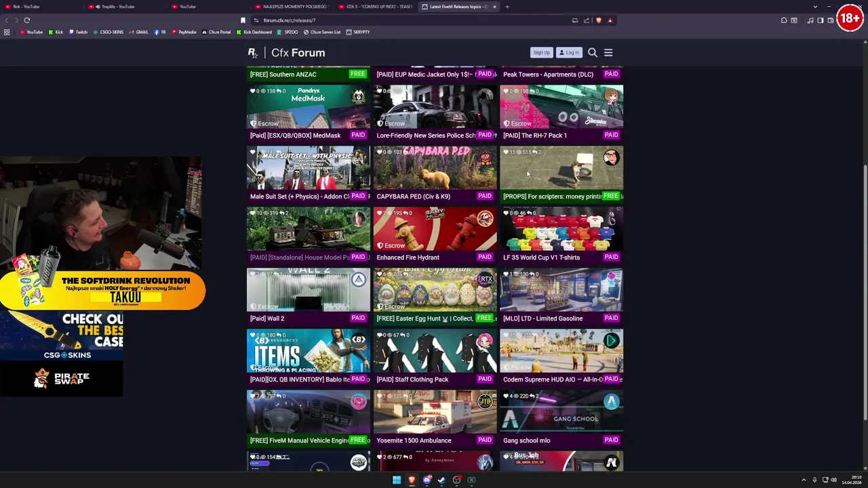Screen dimensions: 868x488
Task: Click JTD avatar on Yosemite Ambulance
Action: pyautogui.click(x=484, y=401)
